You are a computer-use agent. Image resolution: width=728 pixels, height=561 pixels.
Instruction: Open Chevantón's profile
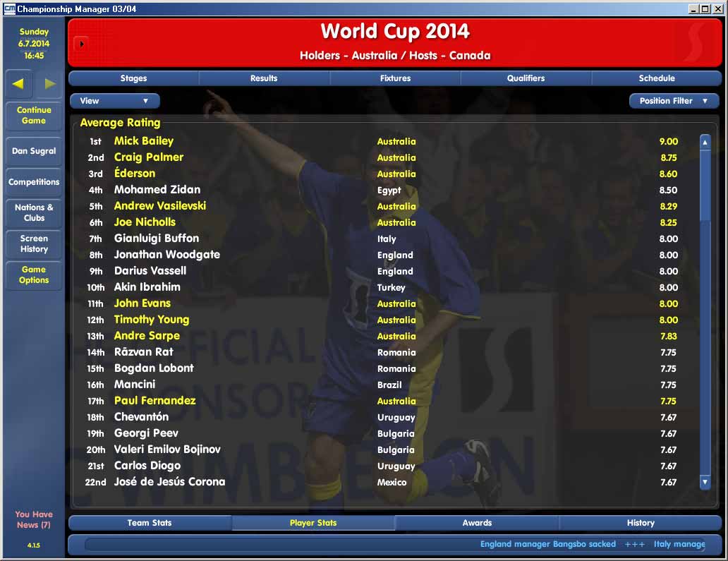pos(142,416)
